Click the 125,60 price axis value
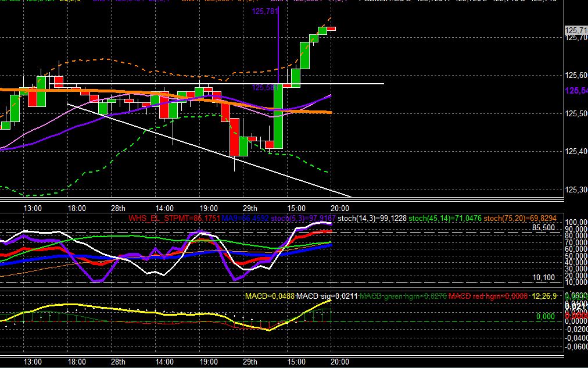The height and width of the screenshot is (368, 588). pos(576,76)
